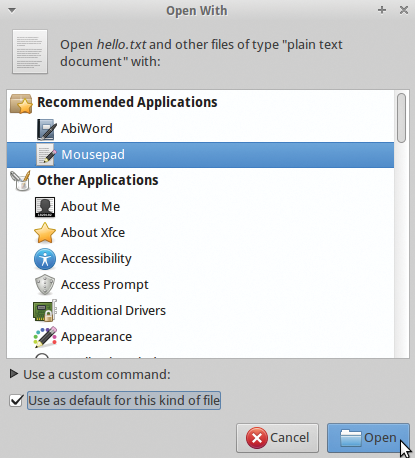Select the AbiWord application icon
The image size is (415, 458).
(45, 129)
